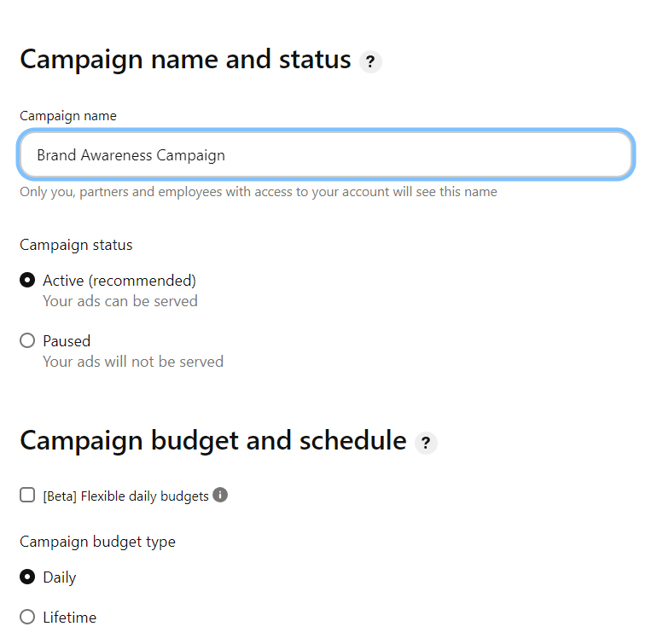Open help for Campaign name and status

(370, 62)
